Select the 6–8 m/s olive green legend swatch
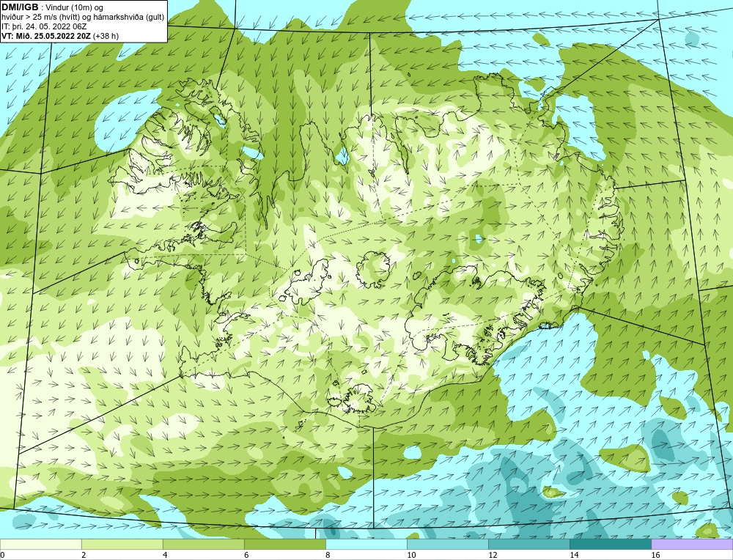733x560 pixels. (x=284, y=545)
